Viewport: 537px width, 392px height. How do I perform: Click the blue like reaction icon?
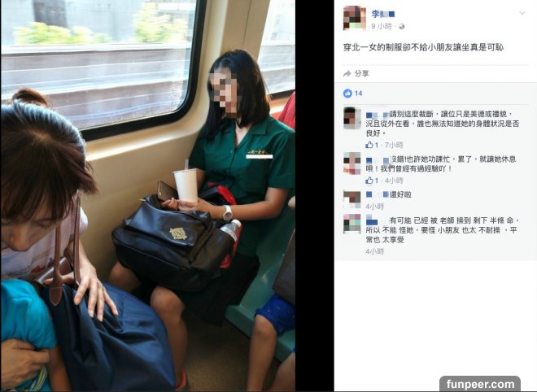coord(347,94)
